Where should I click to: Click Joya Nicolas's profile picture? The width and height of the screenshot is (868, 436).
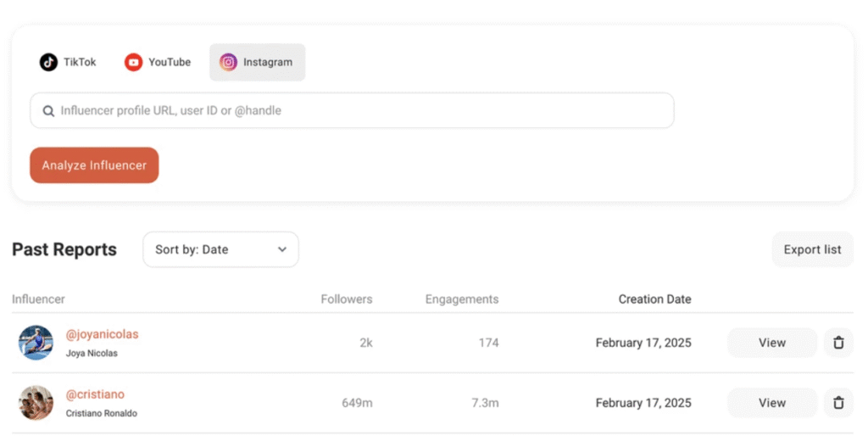(36, 343)
